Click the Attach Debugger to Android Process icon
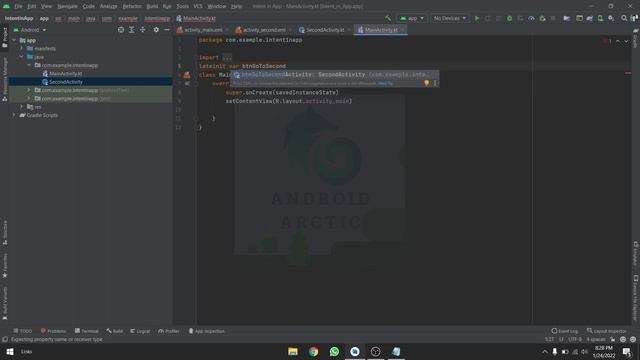This screenshot has width=640, height=360. coord(542,18)
